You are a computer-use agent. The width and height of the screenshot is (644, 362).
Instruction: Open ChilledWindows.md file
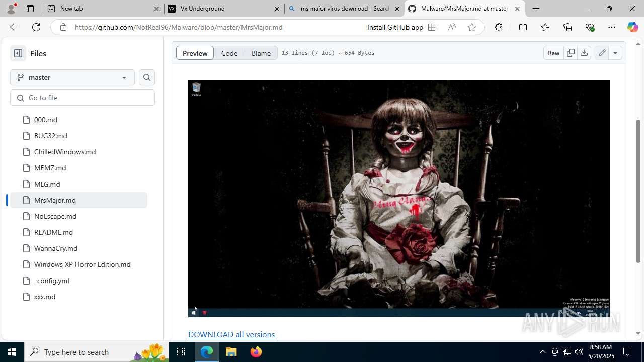pos(65,152)
